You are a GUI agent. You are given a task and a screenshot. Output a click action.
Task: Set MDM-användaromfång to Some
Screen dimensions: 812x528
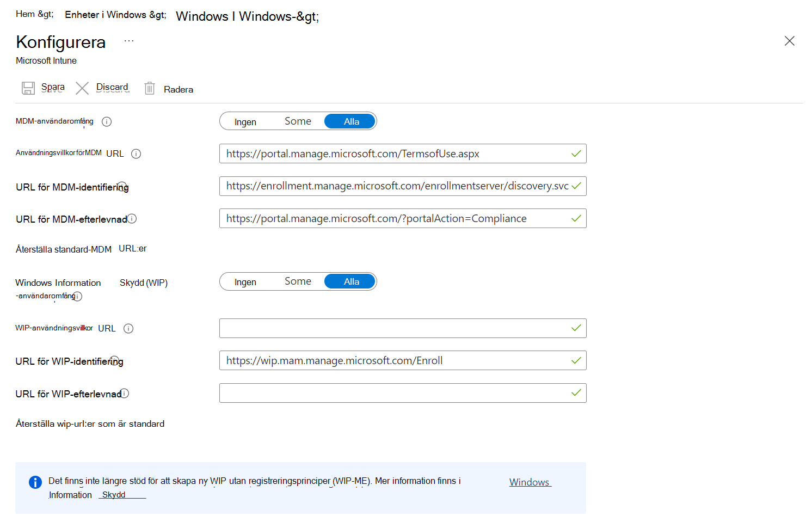pyautogui.click(x=298, y=121)
